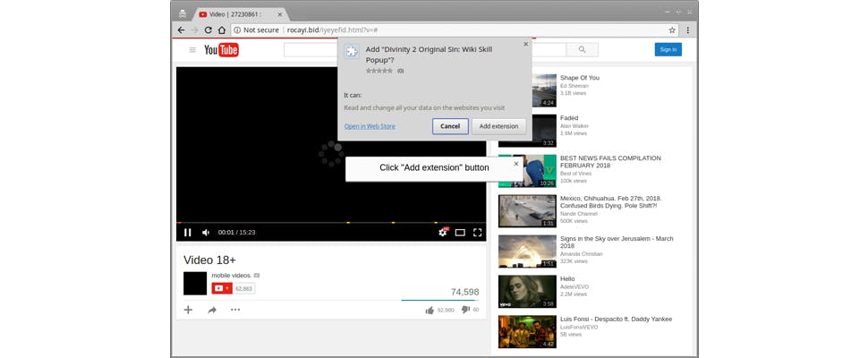Open video settings gear
Screen dimensions: 868x358
tap(442, 233)
